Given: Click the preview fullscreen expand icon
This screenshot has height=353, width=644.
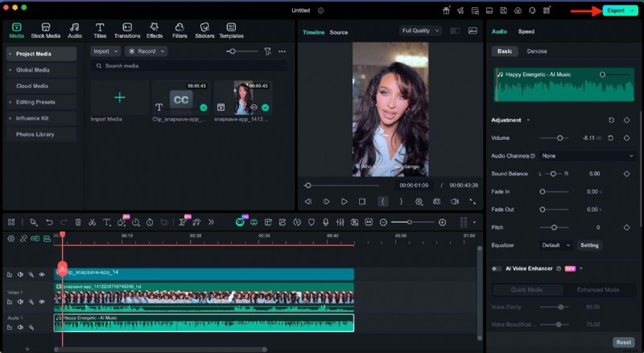Looking at the screenshot, I should point(473,202).
